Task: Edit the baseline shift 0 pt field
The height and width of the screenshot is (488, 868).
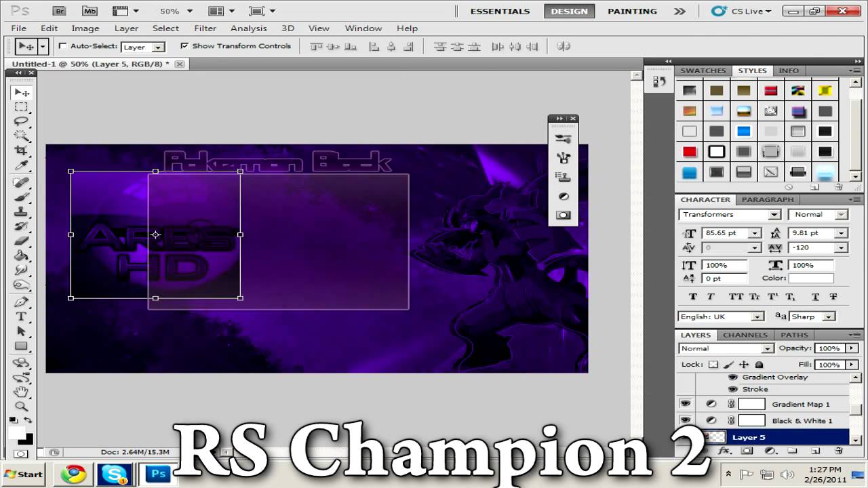Action: (724, 279)
